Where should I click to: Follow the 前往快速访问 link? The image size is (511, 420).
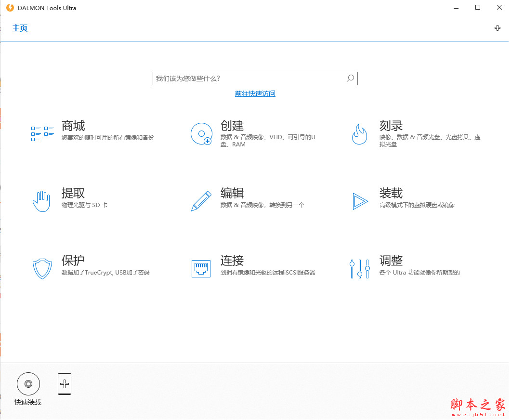(x=255, y=93)
